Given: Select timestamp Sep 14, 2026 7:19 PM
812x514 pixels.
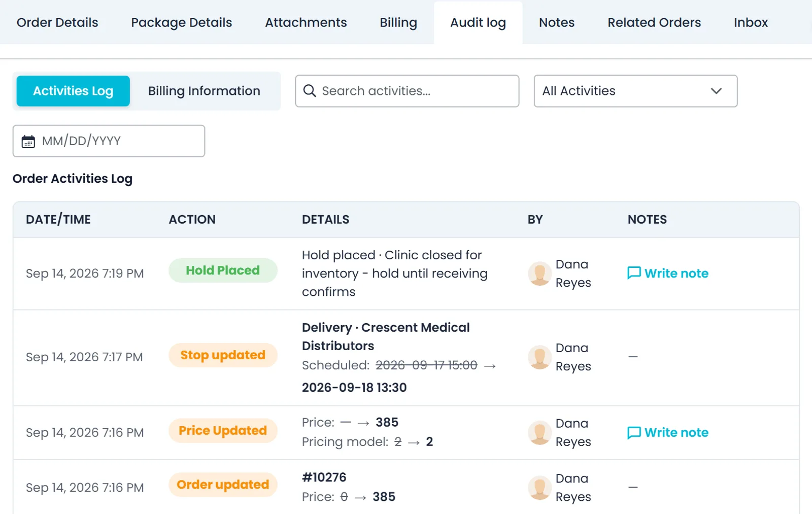Looking at the screenshot, I should coord(85,273).
